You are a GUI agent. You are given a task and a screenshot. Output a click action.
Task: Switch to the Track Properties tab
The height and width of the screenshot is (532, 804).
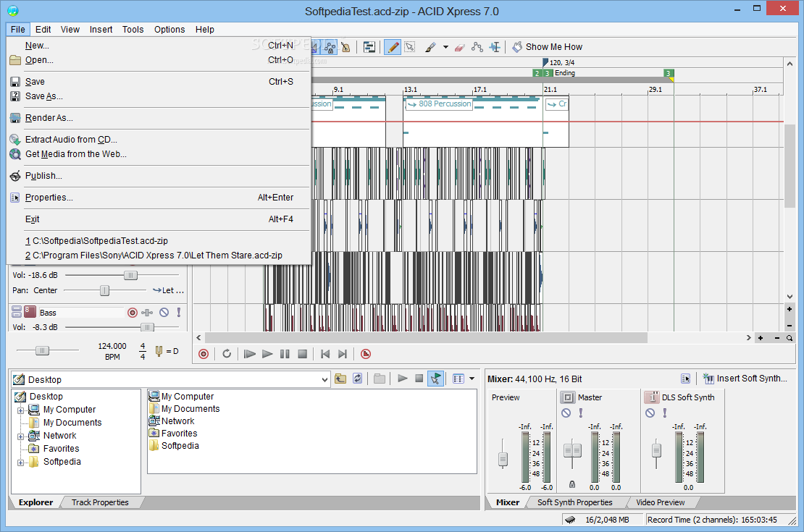[100, 503]
